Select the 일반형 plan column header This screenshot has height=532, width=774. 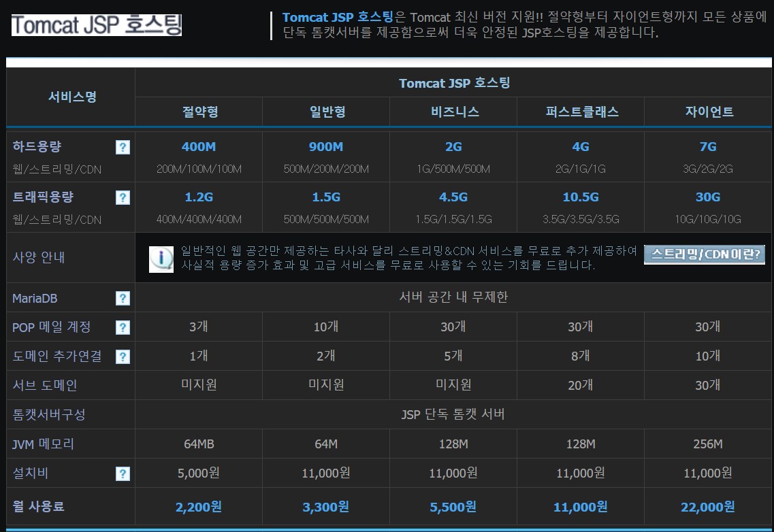(327, 112)
